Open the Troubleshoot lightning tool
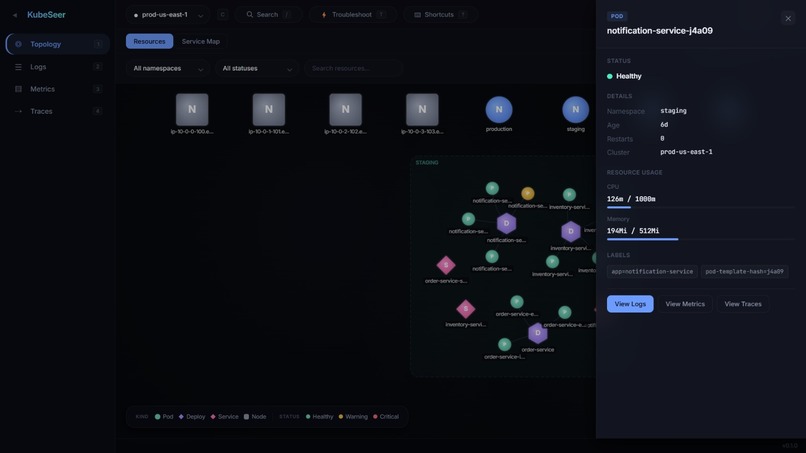This screenshot has height=453, width=806. tap(353, 15)
